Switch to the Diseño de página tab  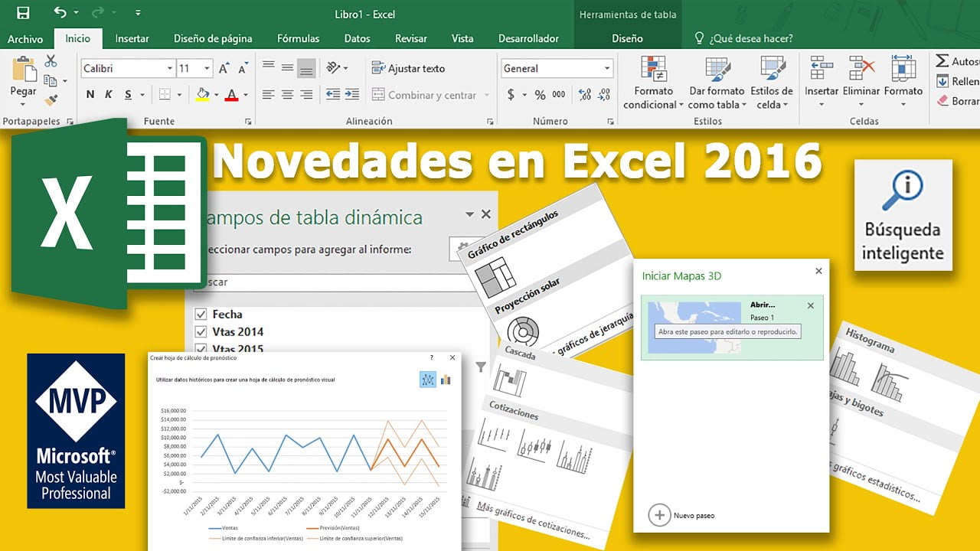[x=213, y=38]
